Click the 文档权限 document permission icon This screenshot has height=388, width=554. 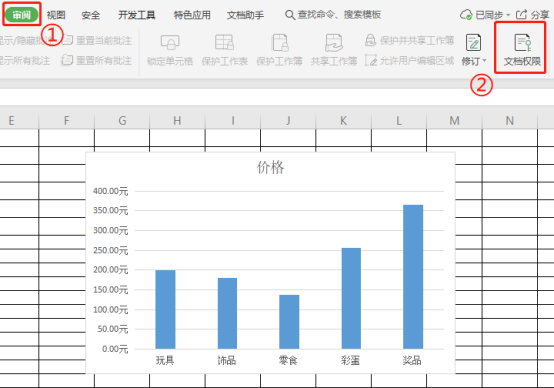click(x=523, y=42)
